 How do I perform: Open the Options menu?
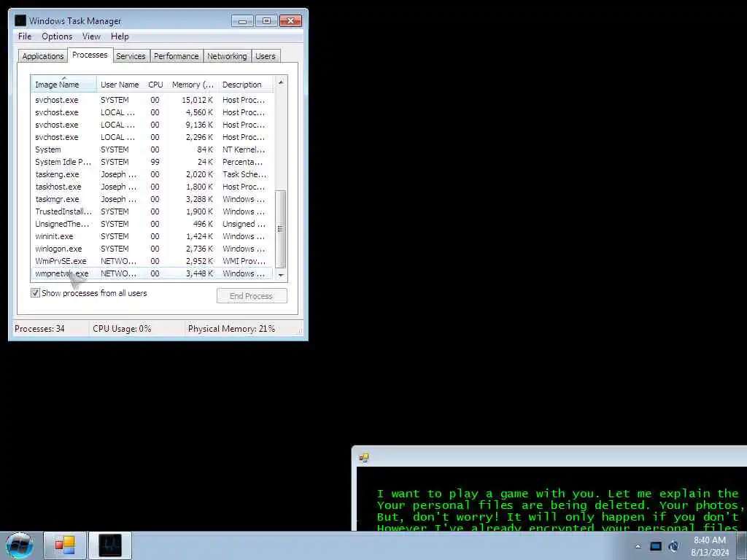pos(57,36)
